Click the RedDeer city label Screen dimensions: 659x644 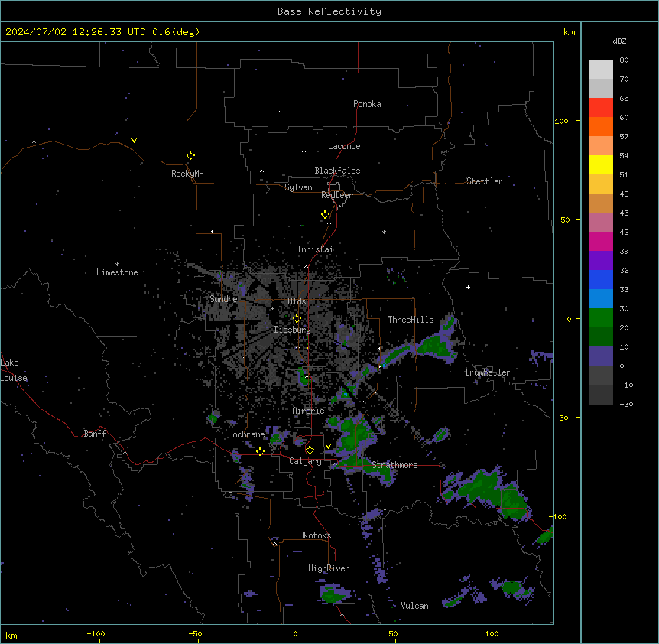coord(336,195)
